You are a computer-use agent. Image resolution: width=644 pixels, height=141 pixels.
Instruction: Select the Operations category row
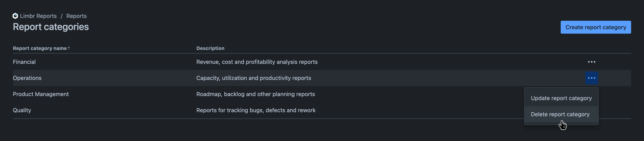click(x=27, y=78)
